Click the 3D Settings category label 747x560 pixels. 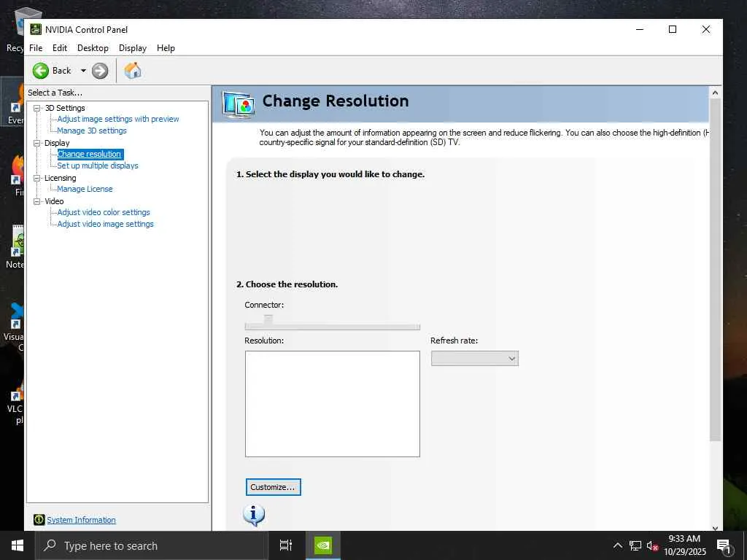click(65, 108)
